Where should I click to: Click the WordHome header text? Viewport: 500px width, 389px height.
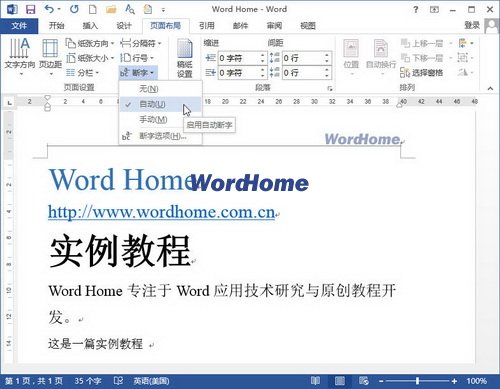[x=362, y=139]
